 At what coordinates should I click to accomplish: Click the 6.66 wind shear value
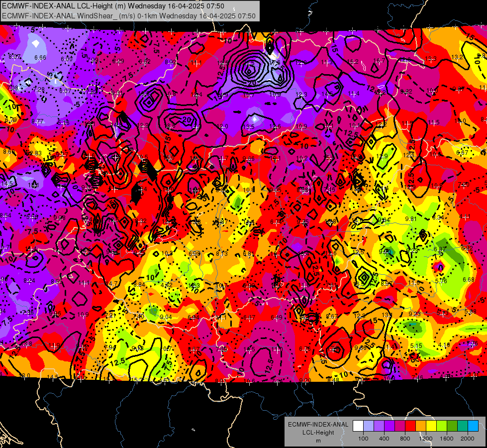(x=40, y=58)
